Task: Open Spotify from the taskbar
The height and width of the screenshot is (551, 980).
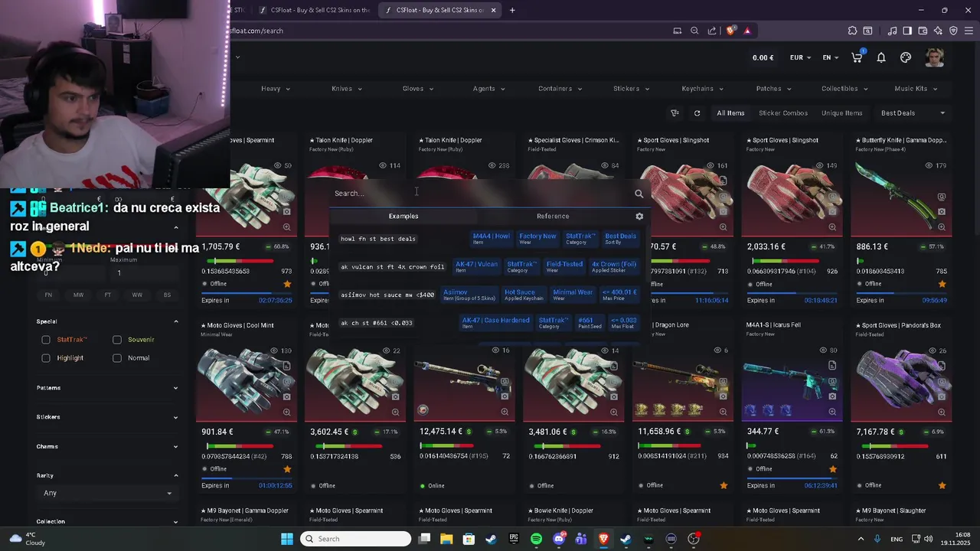Action: click(536, 539)
